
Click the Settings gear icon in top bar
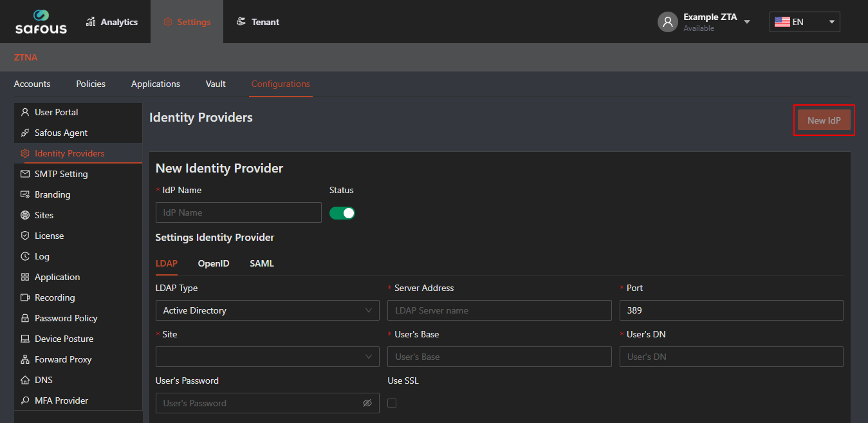pyautogui.click(x=168, y=22)
